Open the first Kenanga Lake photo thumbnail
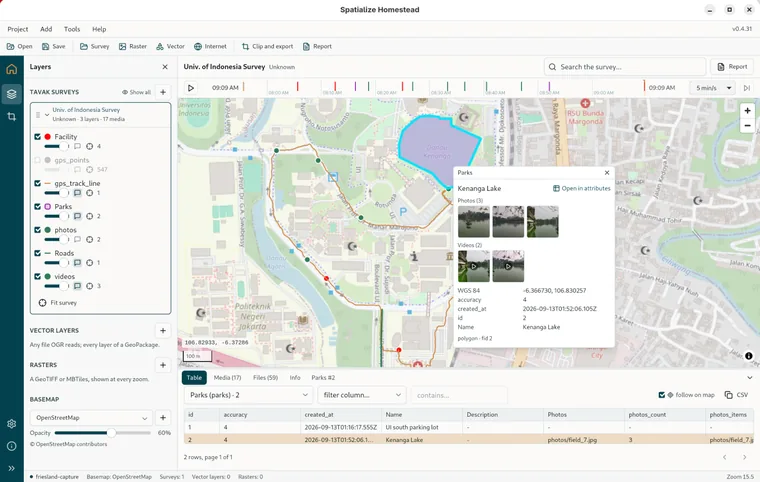 tap(474, 222)
